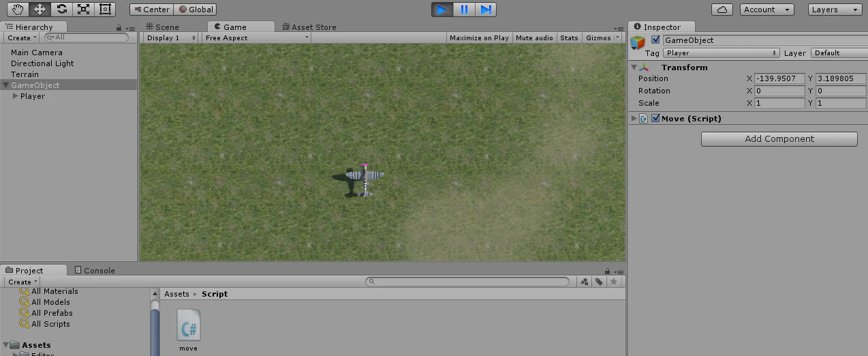Viewport: 868px width, 356px height.
Task: Click the Transform component icon
Action: (645, 68)
